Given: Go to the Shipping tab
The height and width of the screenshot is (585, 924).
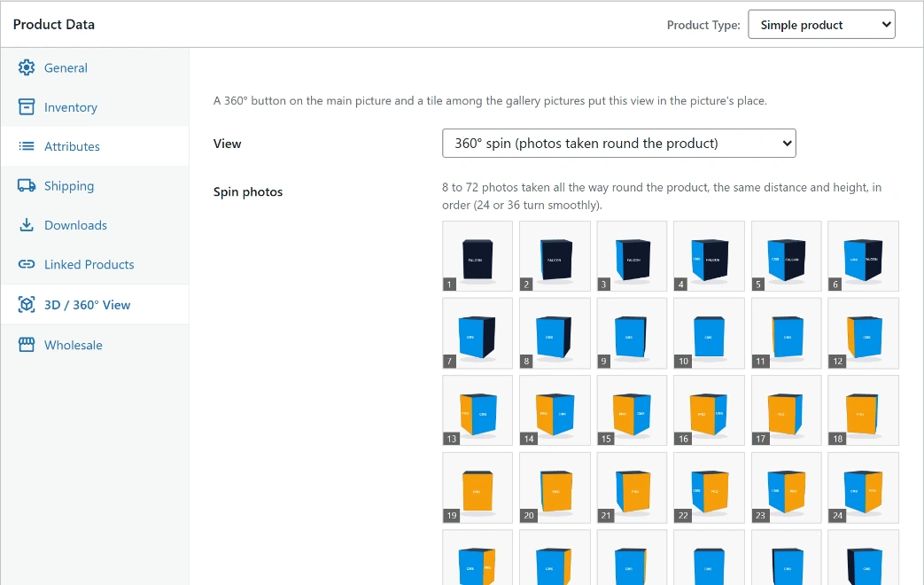Looking at the screenshot, I should coord(95,186).
